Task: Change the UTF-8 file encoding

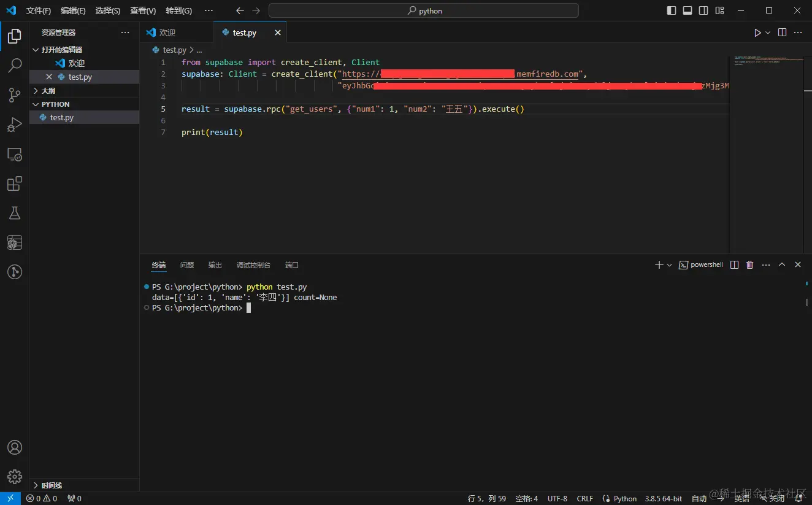Action: 557,498
